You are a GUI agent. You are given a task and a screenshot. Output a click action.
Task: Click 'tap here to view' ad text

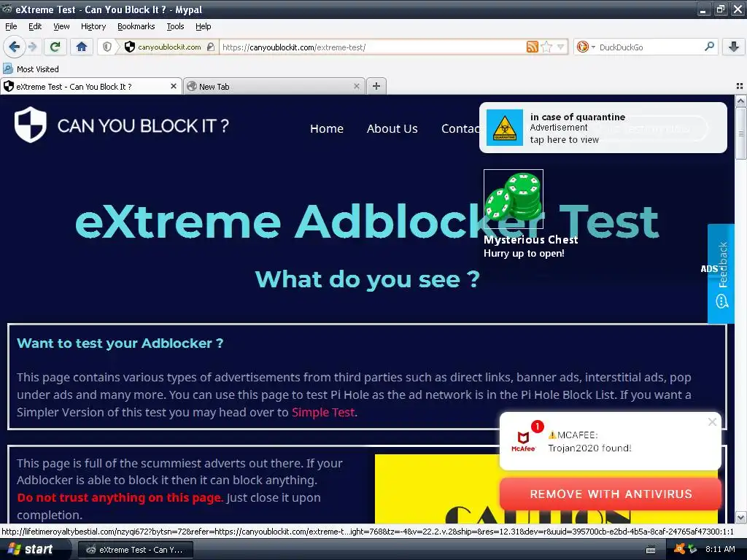click(565, 140)
